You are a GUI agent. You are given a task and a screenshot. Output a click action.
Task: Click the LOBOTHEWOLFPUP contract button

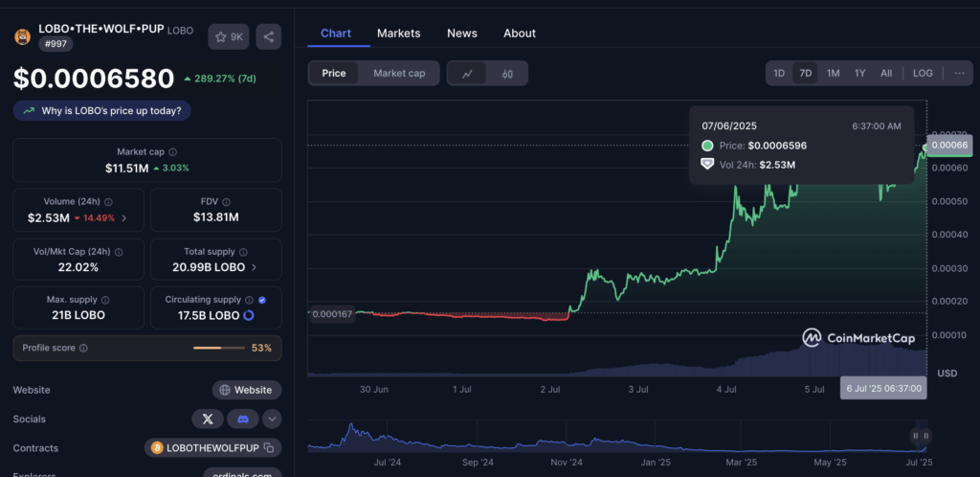click(x=212, y=447)
